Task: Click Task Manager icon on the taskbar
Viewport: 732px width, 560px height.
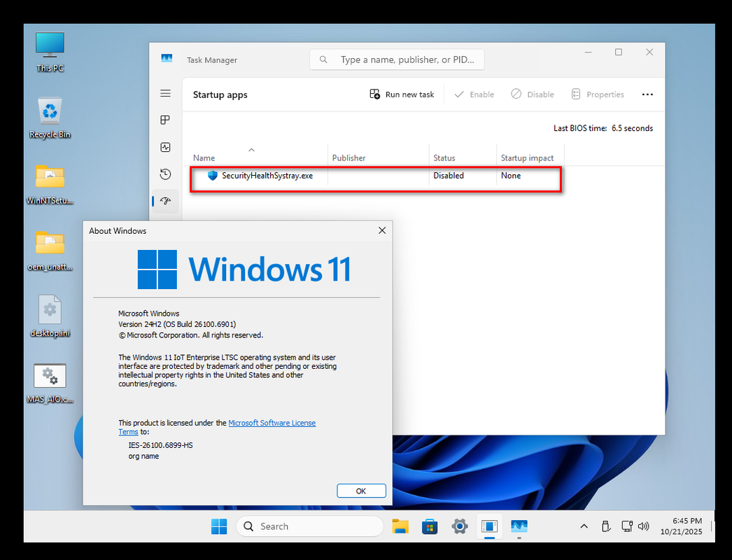Action: [x=519, y=526]
